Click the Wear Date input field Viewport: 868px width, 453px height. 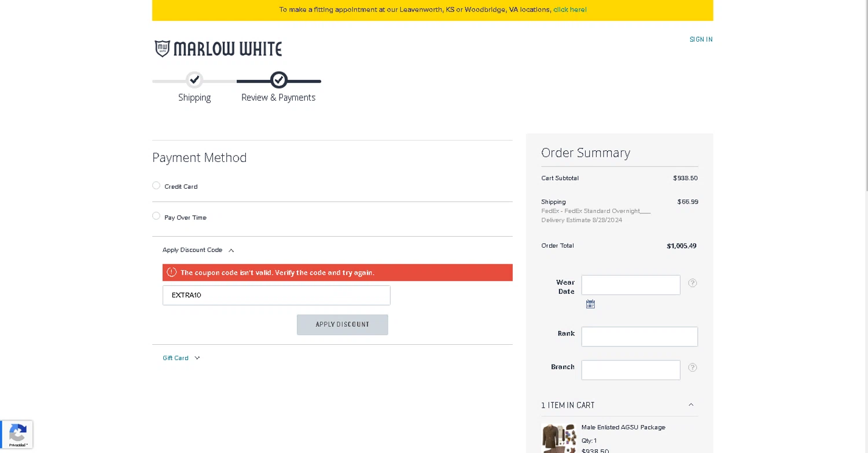click(631, 285)
